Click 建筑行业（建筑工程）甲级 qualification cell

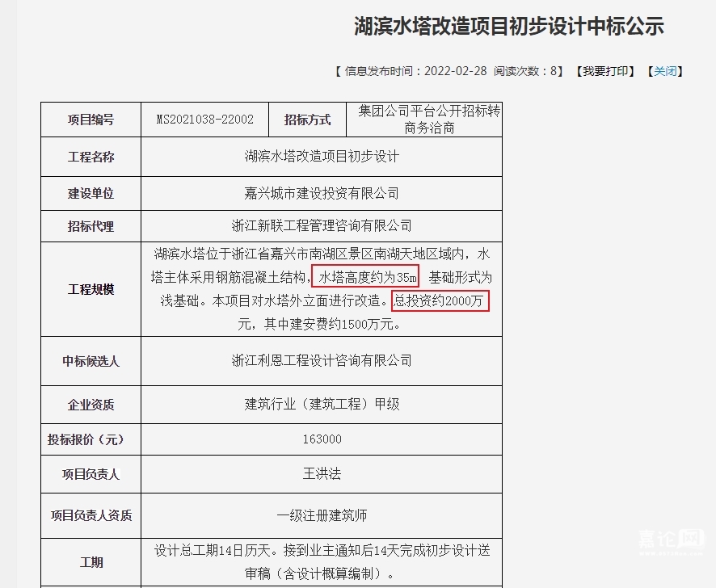tap(322, 404)
